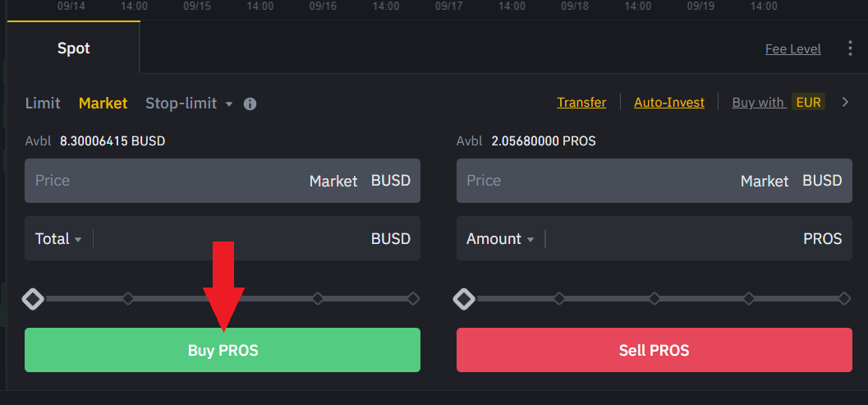
Task: Click the Transfer link
Action: (x=581, y=103)
